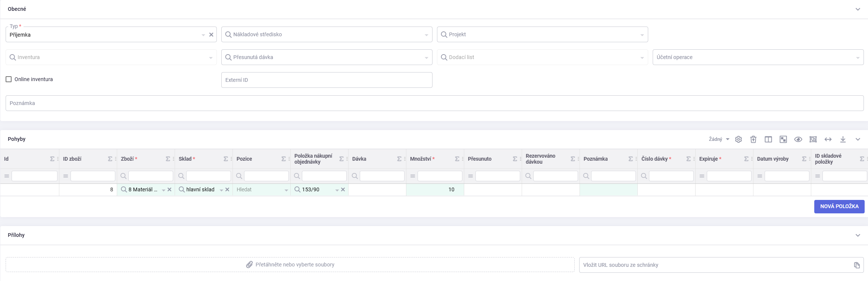Click the sum icon in Id column header
Screen dimensions: 868x281
point(52,159)
